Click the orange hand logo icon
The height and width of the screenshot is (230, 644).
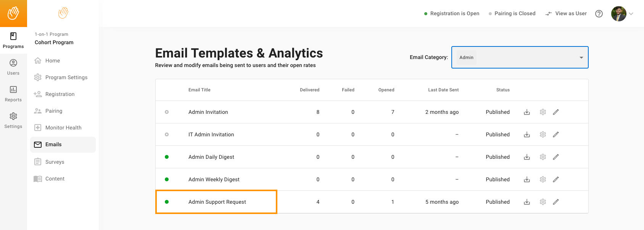click(x=13, y=13)
